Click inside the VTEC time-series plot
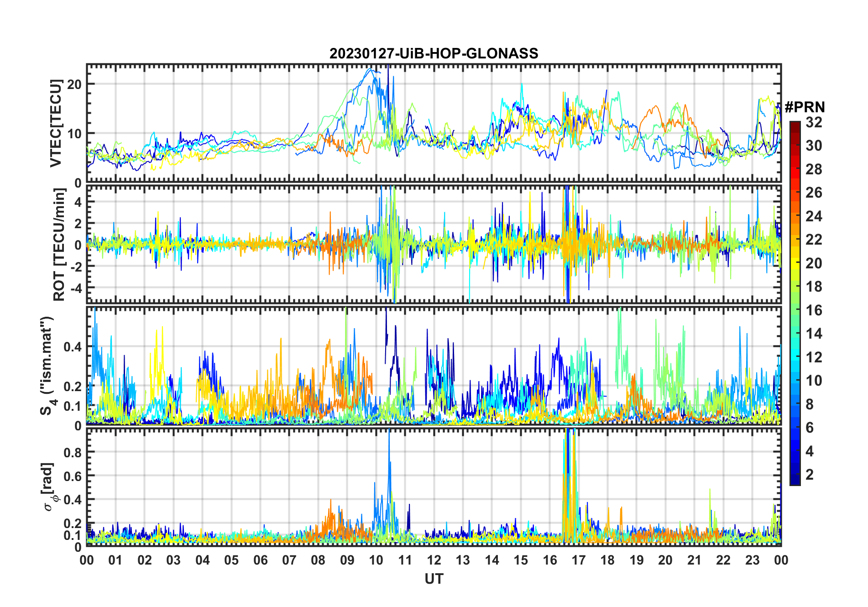The image size is (868, 607). [x=434, y=123]
